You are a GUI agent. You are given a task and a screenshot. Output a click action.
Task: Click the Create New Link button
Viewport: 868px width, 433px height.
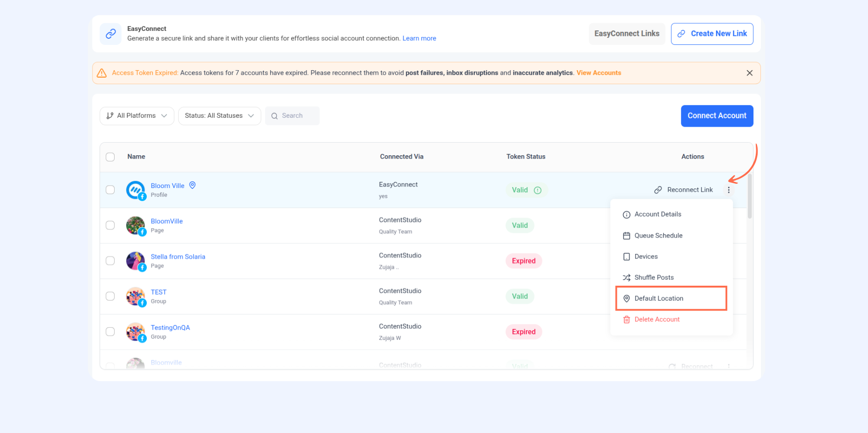point(712,34)
